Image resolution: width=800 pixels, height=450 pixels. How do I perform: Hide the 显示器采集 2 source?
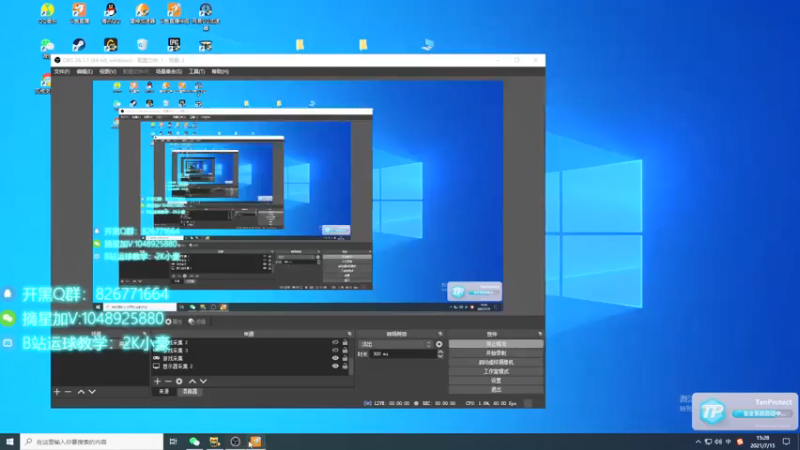(x=335, y=366)
